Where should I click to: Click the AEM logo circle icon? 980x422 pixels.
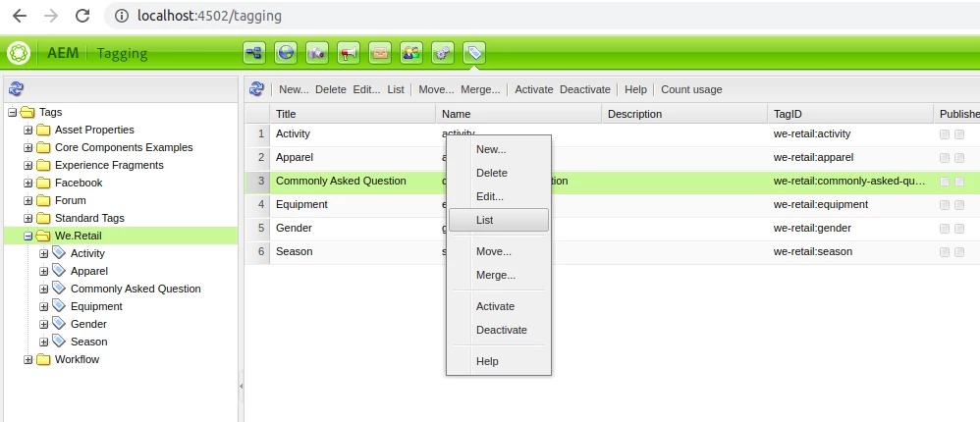(19, 53)
